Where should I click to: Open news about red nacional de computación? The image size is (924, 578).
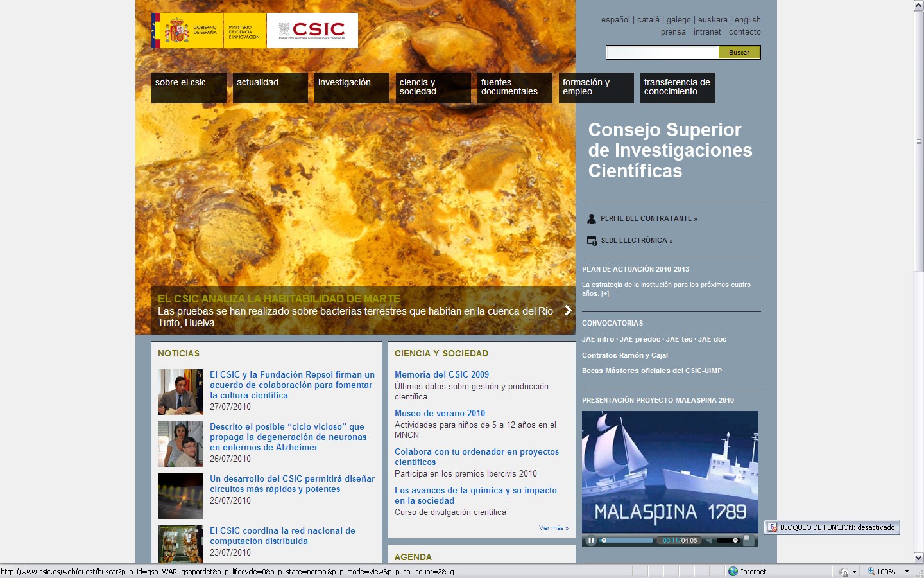[x=282, y=536]
